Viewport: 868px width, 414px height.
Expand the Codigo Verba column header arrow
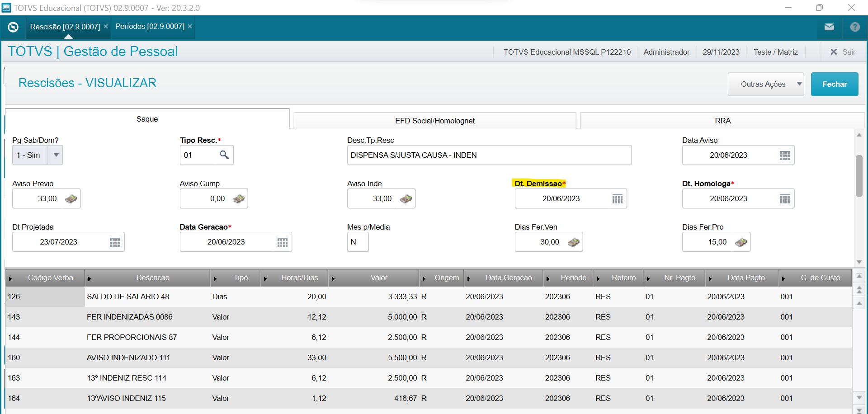click(x=10, y=278)
